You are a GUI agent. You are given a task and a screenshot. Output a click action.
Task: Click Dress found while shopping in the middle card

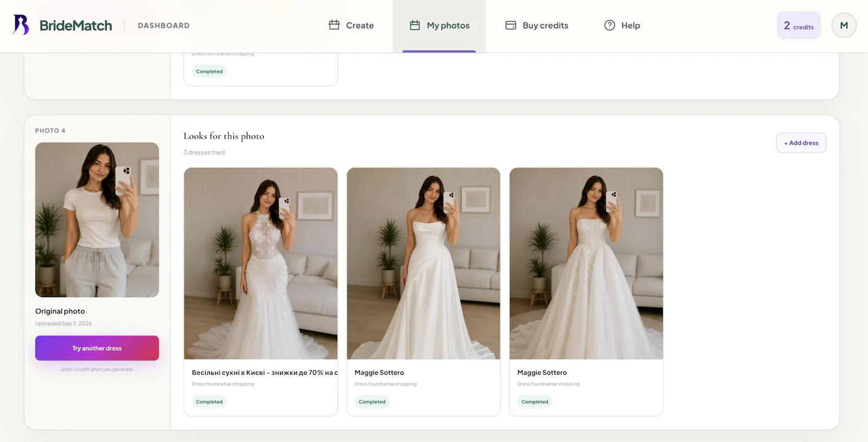[386, 384]
